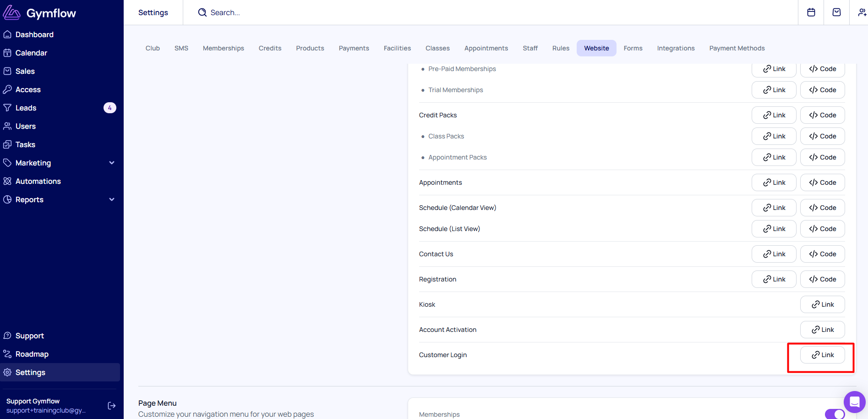Open the Sales section

click(x=25, y=71)
